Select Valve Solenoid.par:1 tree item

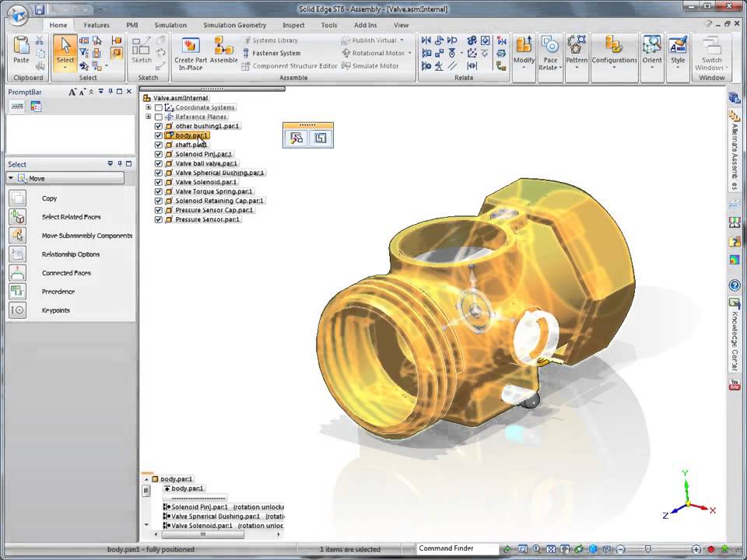pos(205,182)
